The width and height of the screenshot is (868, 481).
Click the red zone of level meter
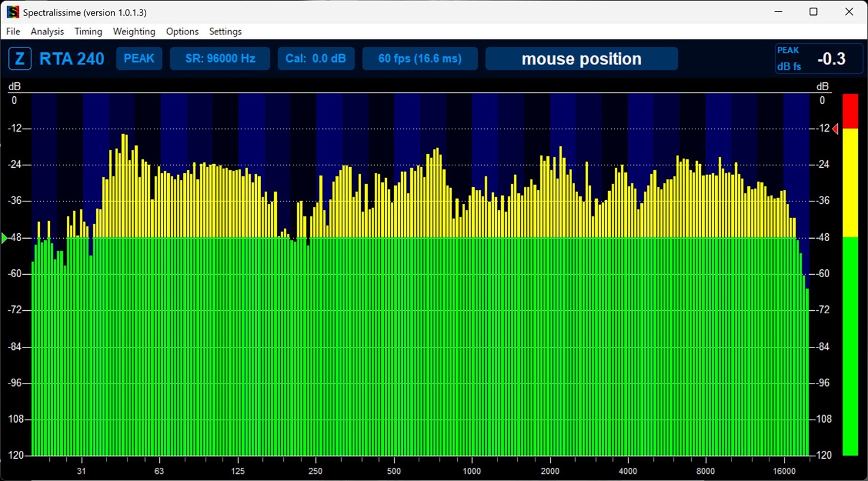850,111
